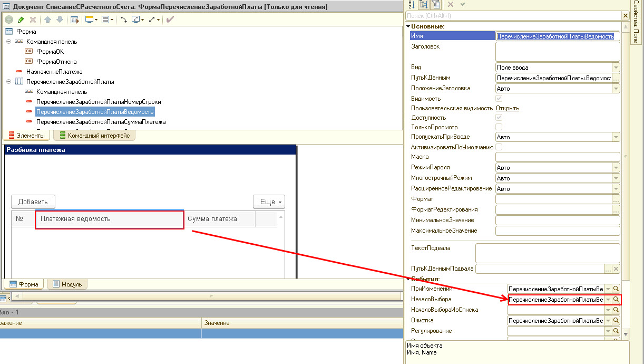
Task: Switch to the Командный интерфейс tab
Action: [x=95, y=136]
